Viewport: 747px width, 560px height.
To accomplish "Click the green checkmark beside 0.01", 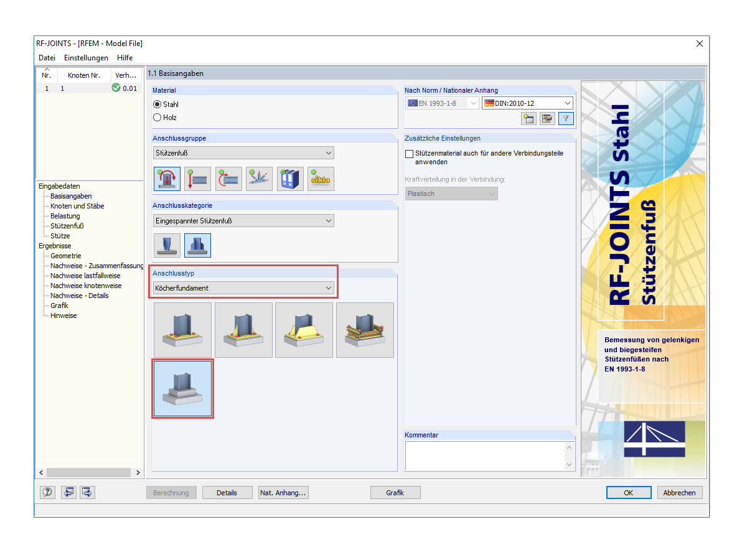I will (x=116, y=88).
